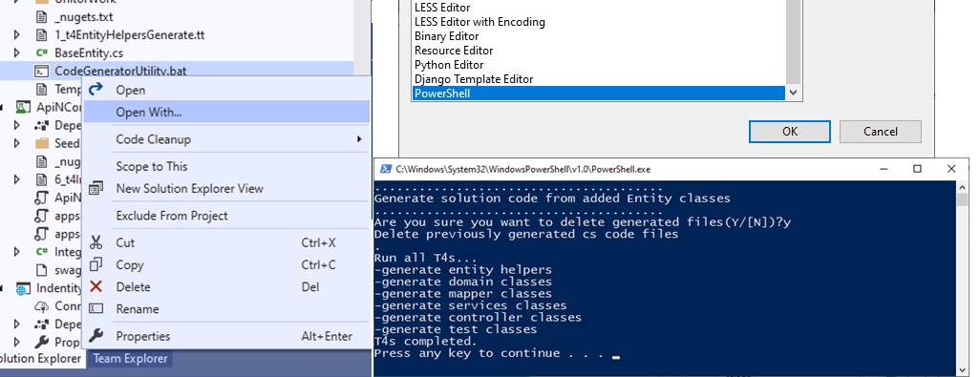The height and width of the screenshot is (377, 980).
Task: Click the red Delete X icon
Action: point(96,287)
